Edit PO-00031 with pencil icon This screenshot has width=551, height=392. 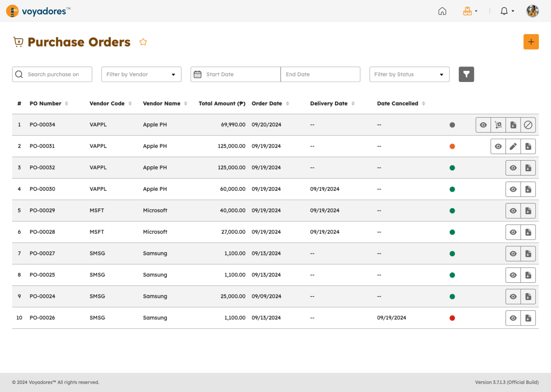(x=513, y=146)
